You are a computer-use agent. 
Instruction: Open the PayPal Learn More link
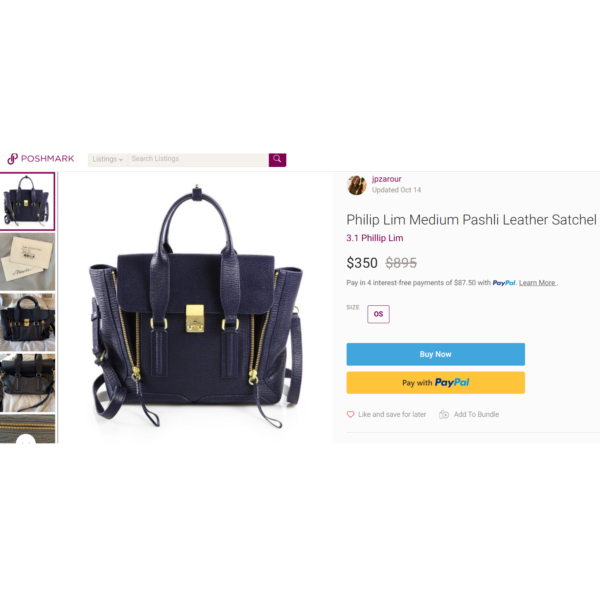point(537,283)
